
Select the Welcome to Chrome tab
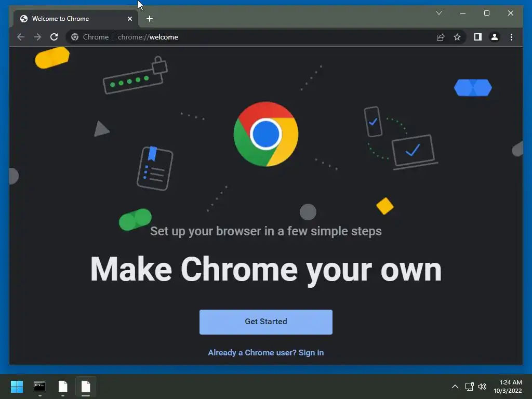coord(76,19)
